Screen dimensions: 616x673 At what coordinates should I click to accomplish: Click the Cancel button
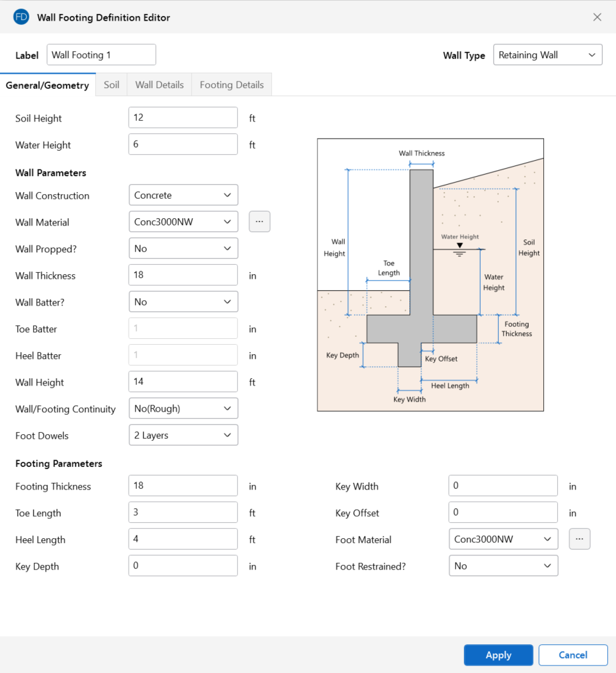[573, 655]
